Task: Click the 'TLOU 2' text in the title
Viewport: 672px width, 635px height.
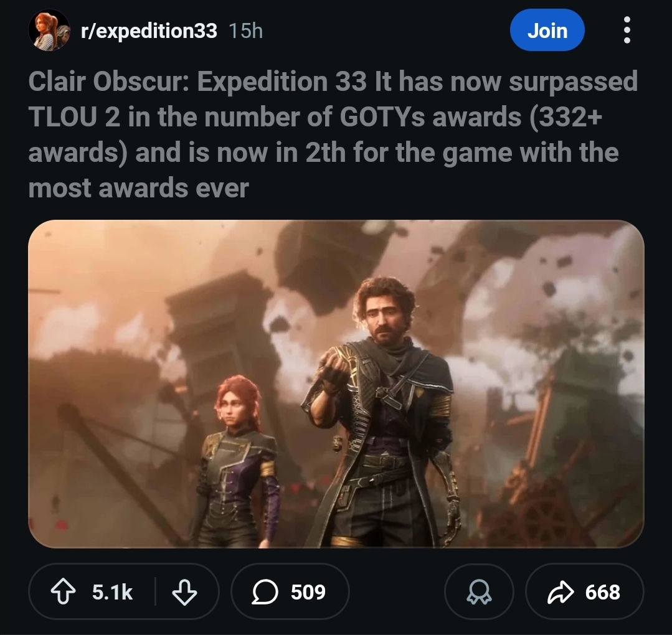Action: 74,118
